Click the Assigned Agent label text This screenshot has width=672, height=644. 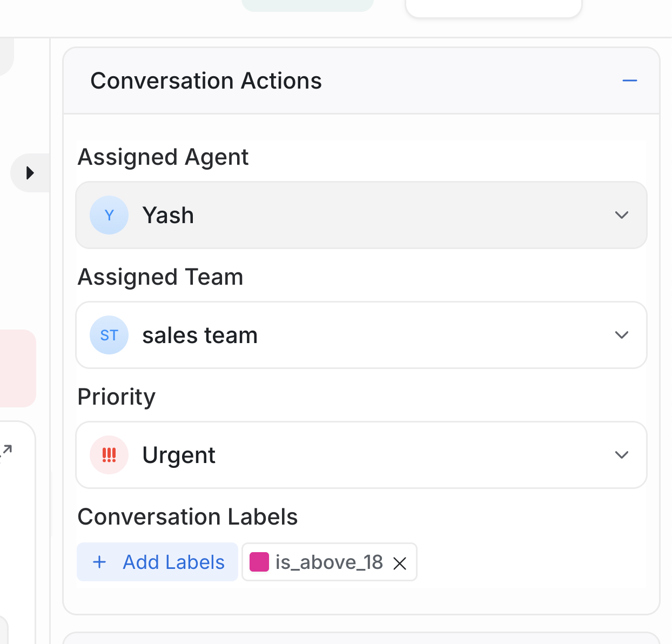click(163, 157)
